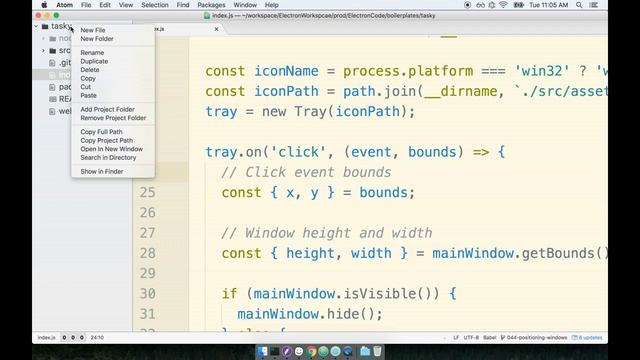
Task: Click git branch 044-positioning-windows
Action: 534,338
